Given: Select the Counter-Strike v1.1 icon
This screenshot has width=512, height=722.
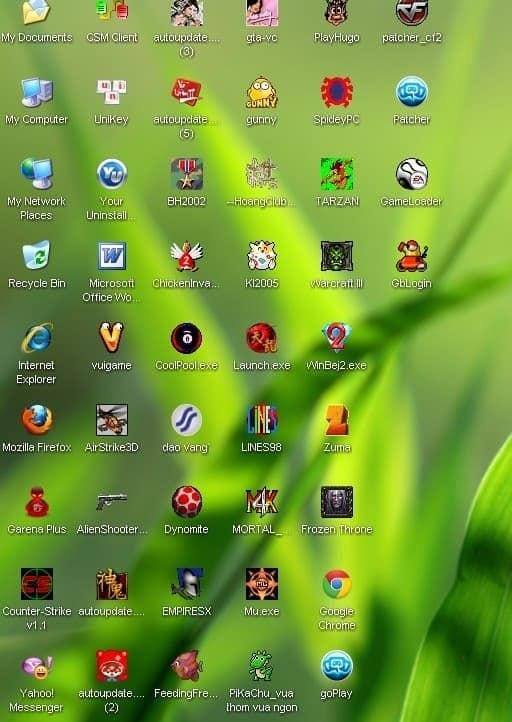Looking at the screenshot, I should (x=36, y=584).
